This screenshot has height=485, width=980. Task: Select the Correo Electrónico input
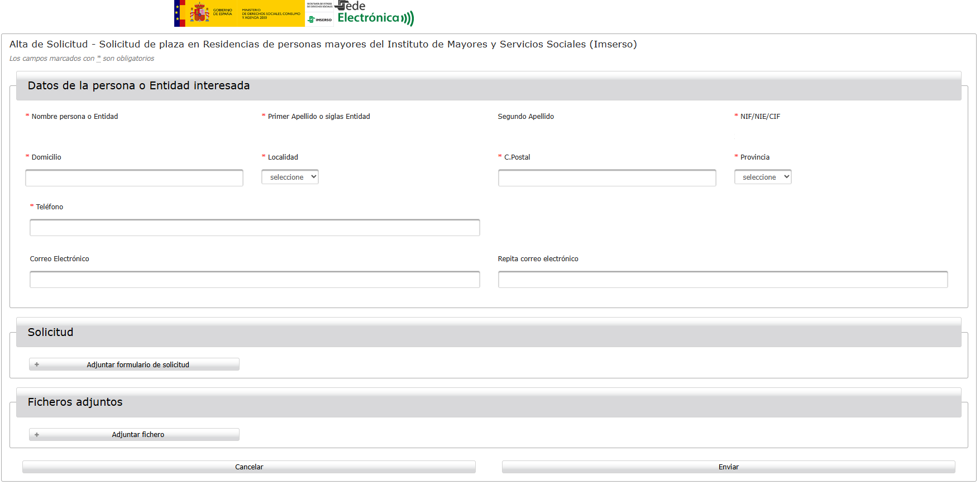[x=255, y=280]
